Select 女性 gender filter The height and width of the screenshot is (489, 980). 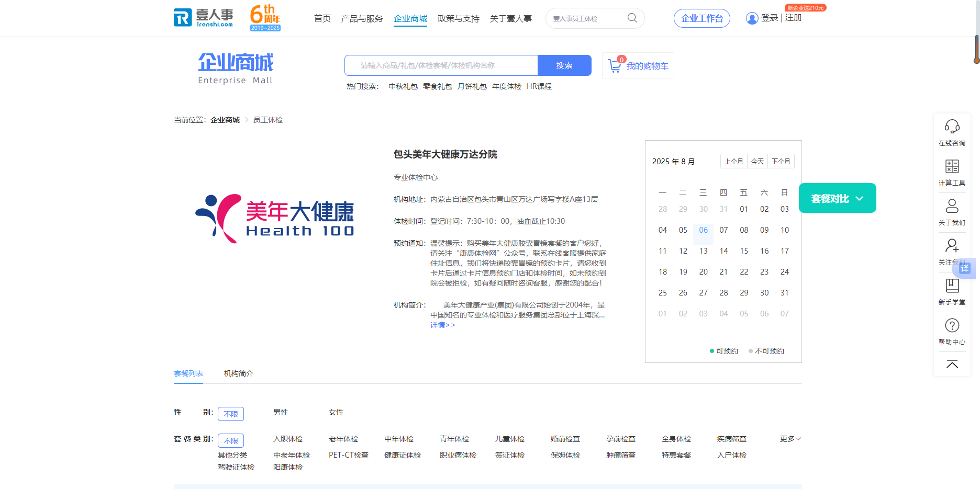[336, 413]
